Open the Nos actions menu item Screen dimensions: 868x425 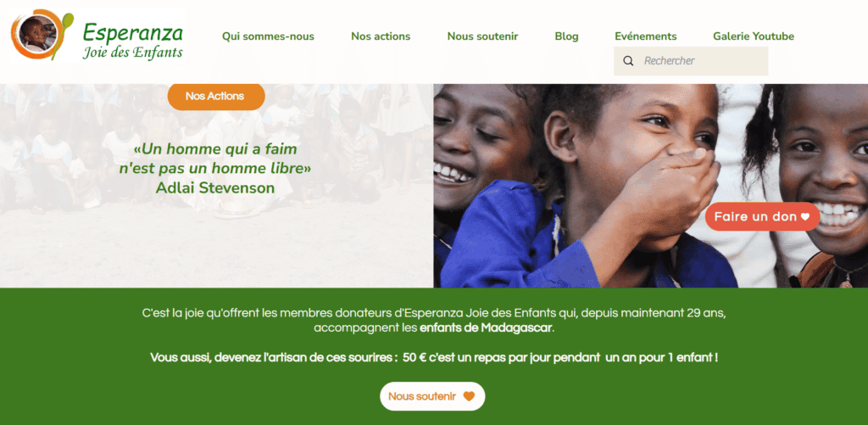pos(381,36)
